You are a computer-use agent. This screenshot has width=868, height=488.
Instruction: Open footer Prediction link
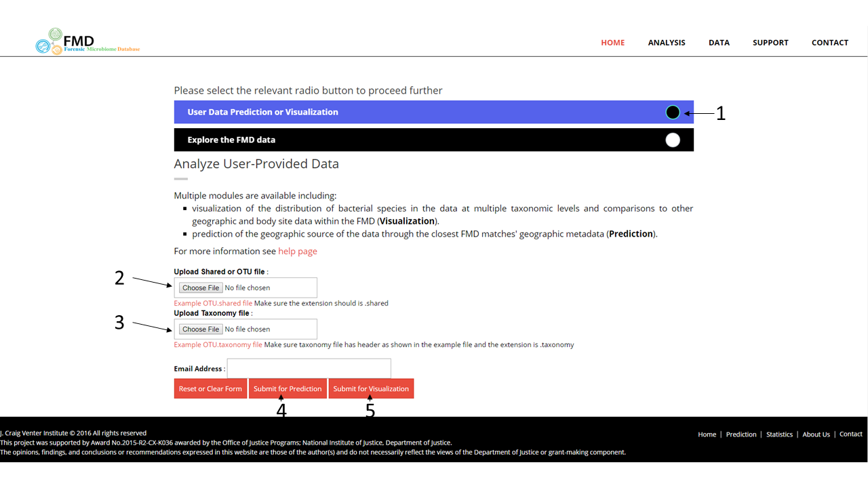[x=741, y=434]
